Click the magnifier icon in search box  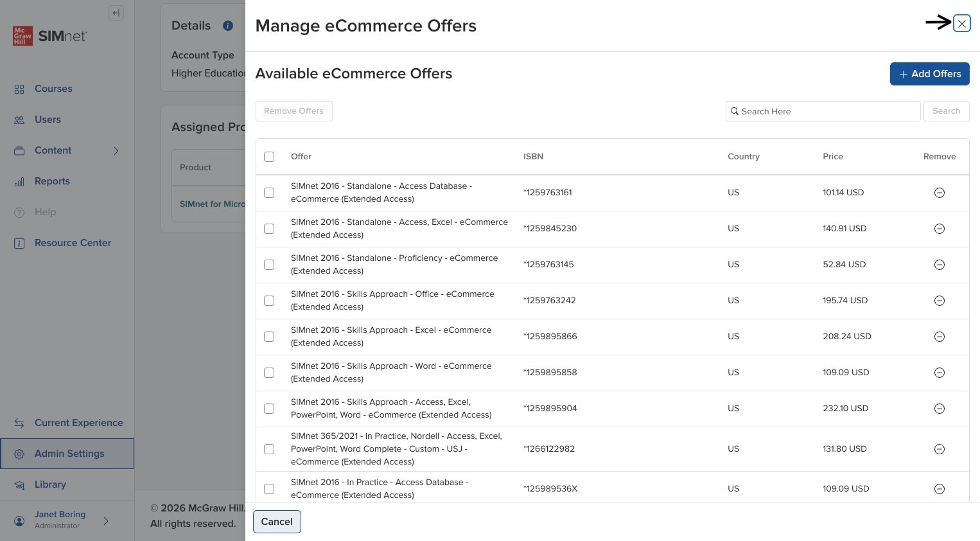tap(735, 111)
